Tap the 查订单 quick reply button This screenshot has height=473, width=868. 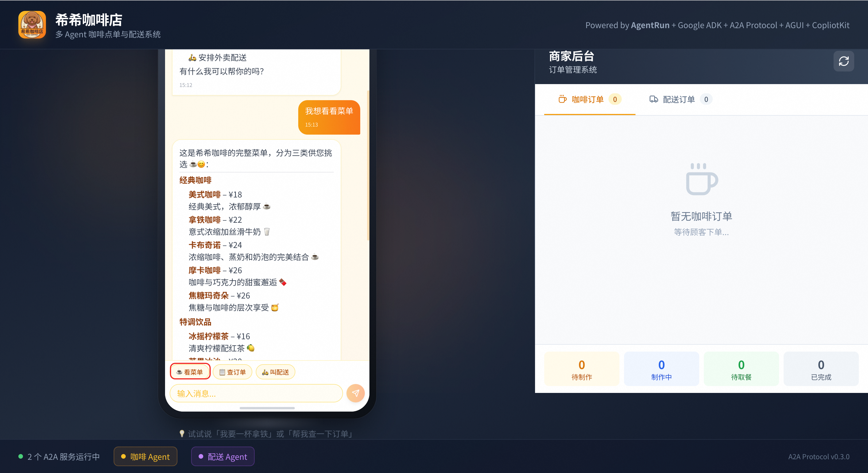[x=232, y=372]
